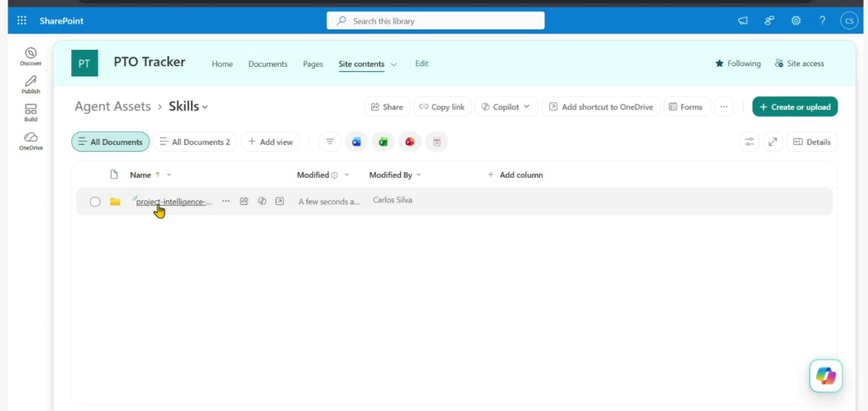The width and height of the screenshot is (868, 411).
Task: Open the filter lines icon
Action: 330,142
